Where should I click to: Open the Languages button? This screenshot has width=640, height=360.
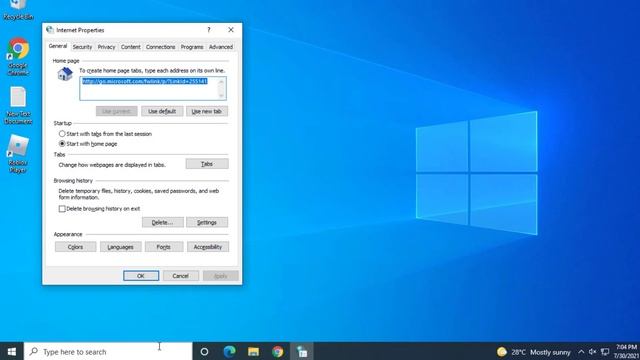[120, 247]
